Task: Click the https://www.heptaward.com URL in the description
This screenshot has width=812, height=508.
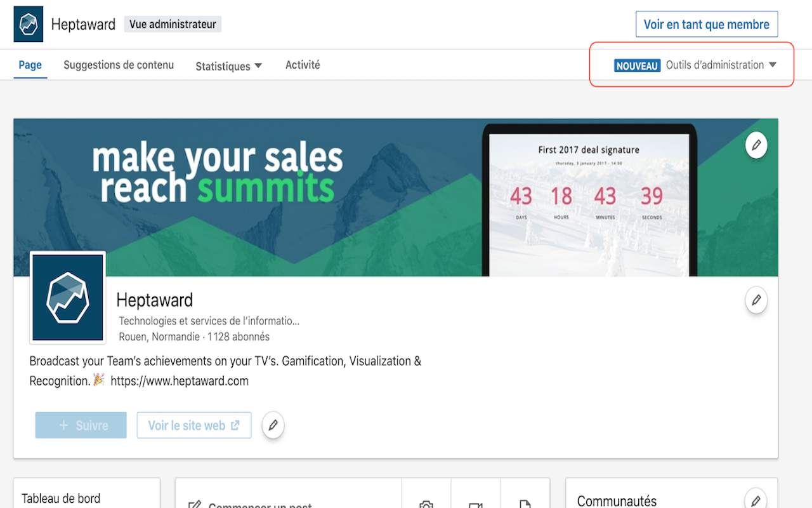Action: click(180, 381)
